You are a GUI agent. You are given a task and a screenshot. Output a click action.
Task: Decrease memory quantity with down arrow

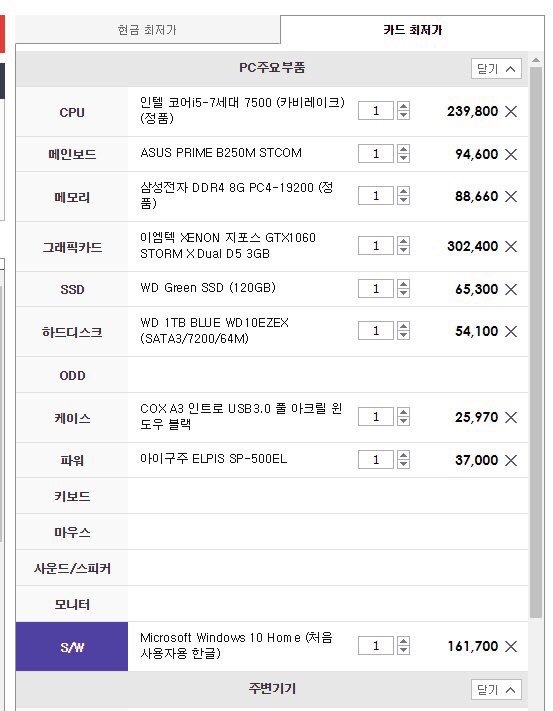coord(403,200)
